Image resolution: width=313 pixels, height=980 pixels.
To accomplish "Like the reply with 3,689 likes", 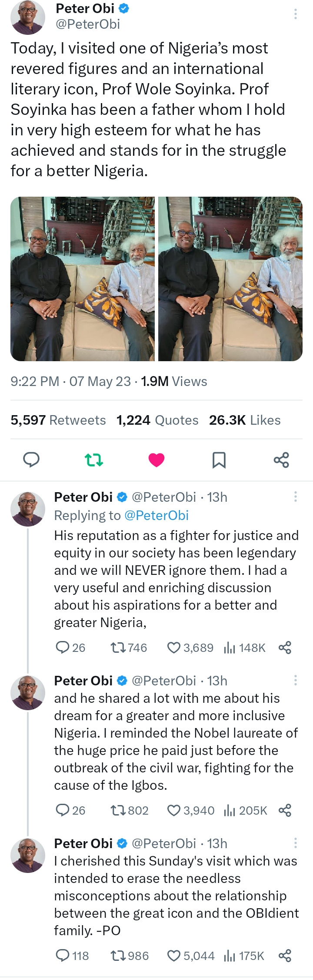I will click(174, 648).
